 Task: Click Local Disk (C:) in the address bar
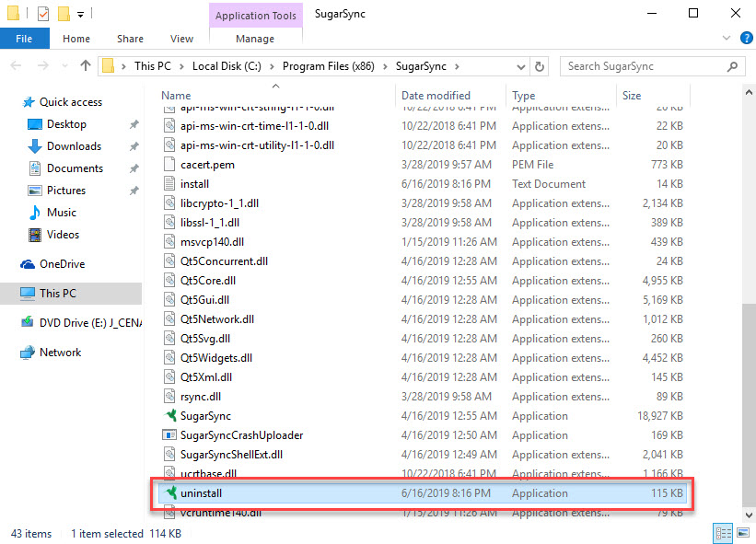227,66
